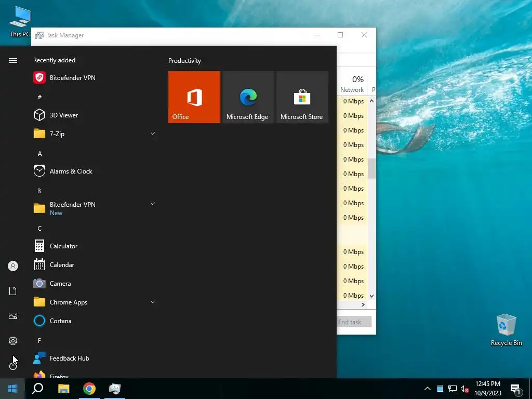Open the Chrome Apps folder
This screenshot has height=399, width=532.
95,302
